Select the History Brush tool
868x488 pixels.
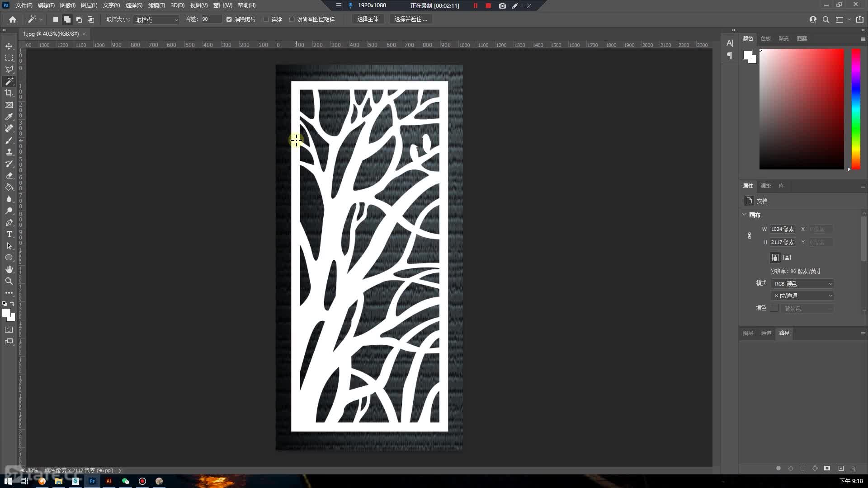click(x=9, y=164)
